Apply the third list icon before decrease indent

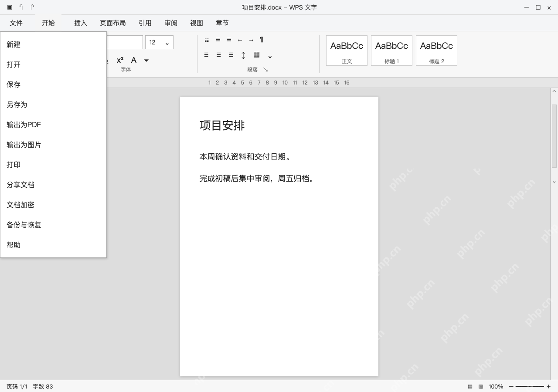coord(229,40)
